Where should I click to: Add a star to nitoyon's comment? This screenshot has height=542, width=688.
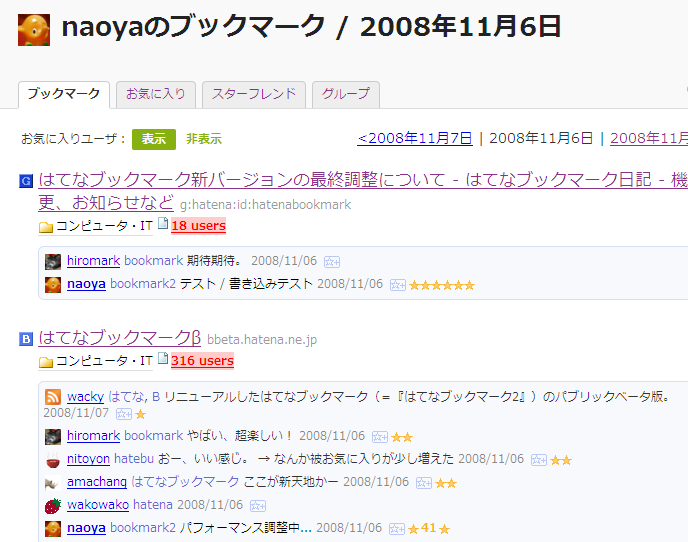(539, 460)
